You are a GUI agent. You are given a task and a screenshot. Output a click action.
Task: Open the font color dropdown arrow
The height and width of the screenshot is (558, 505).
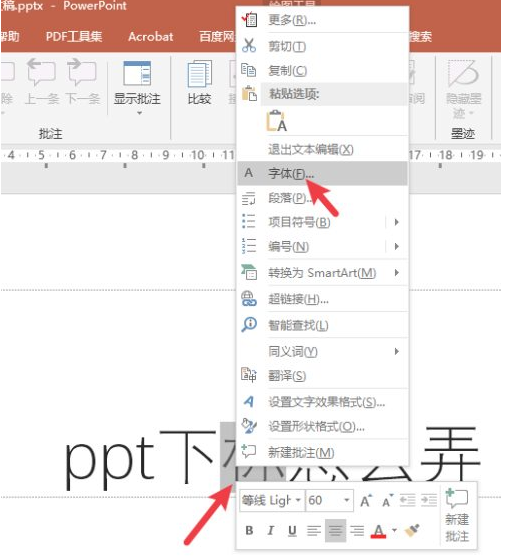coord(394,530)
